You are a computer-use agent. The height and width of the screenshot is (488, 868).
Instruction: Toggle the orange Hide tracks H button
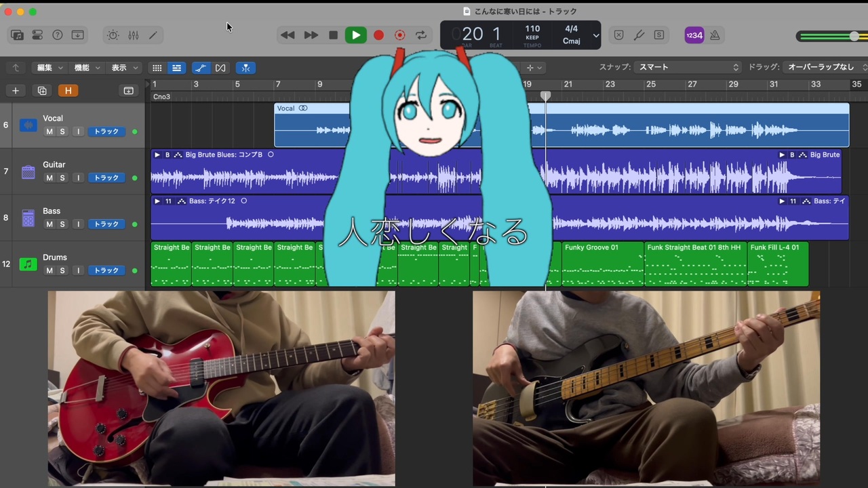point(68,91)
